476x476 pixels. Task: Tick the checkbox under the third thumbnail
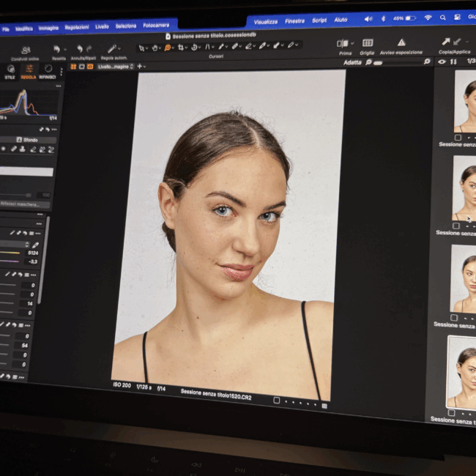click(454, 317)
